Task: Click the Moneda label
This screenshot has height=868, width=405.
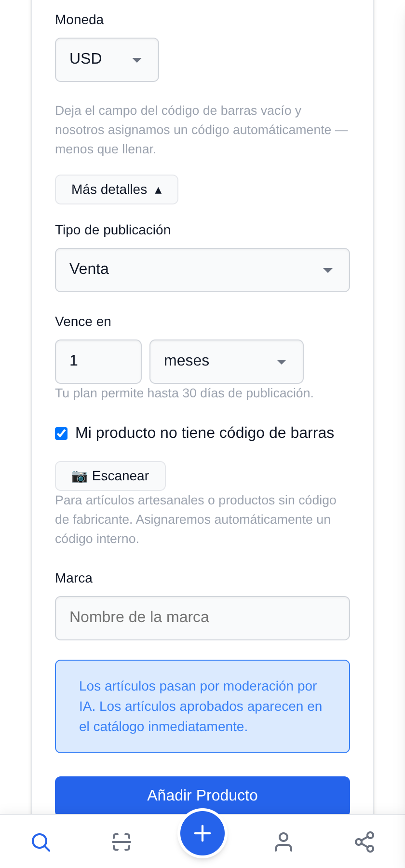Action: pyautogui.click(x=80, y=20)
